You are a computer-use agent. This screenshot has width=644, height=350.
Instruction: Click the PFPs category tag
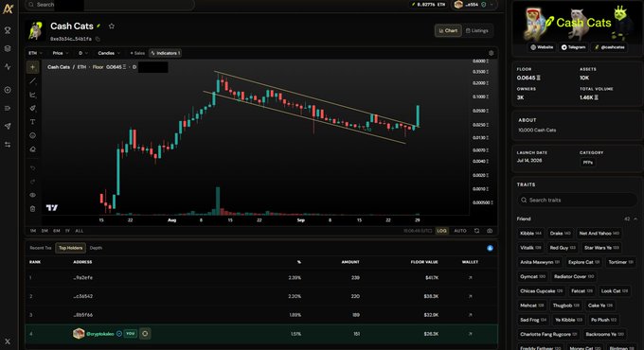pos(588,163)
